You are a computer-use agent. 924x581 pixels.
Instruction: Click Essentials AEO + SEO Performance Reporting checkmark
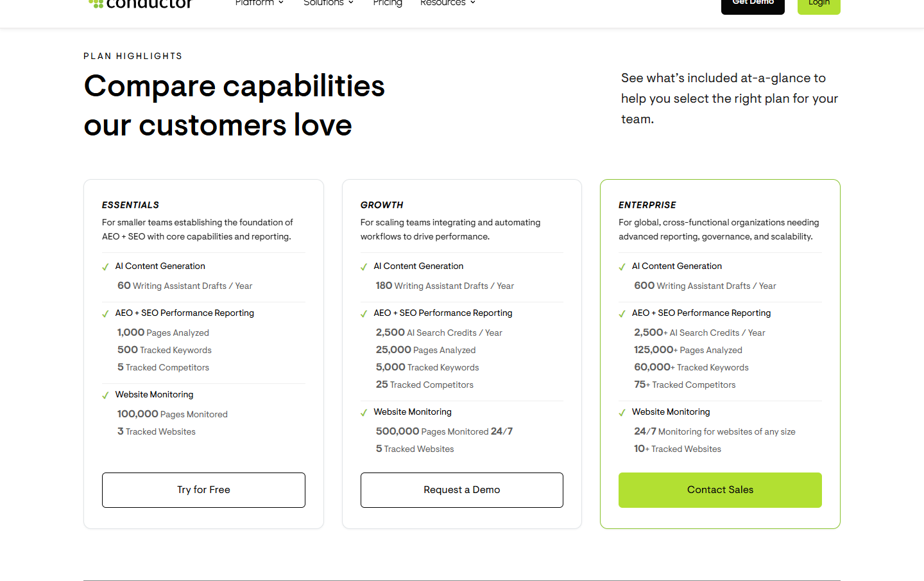click(x=105, y=314)
